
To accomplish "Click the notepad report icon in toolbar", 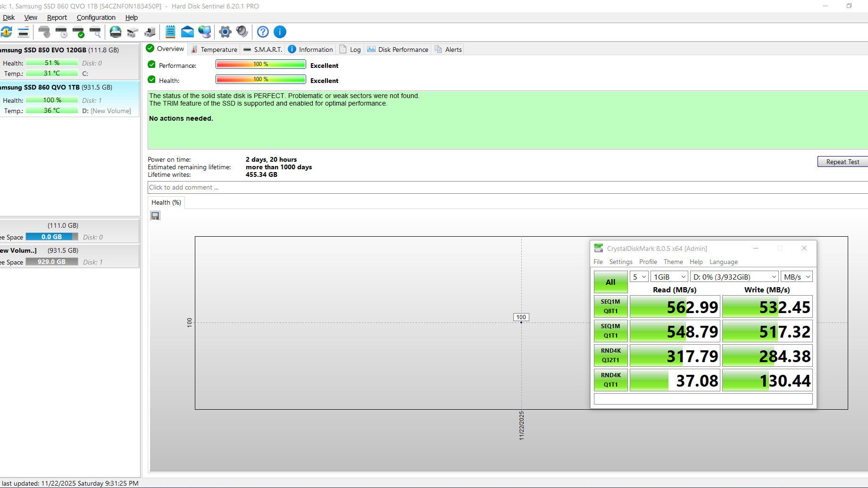I will [x=170, y=32].
